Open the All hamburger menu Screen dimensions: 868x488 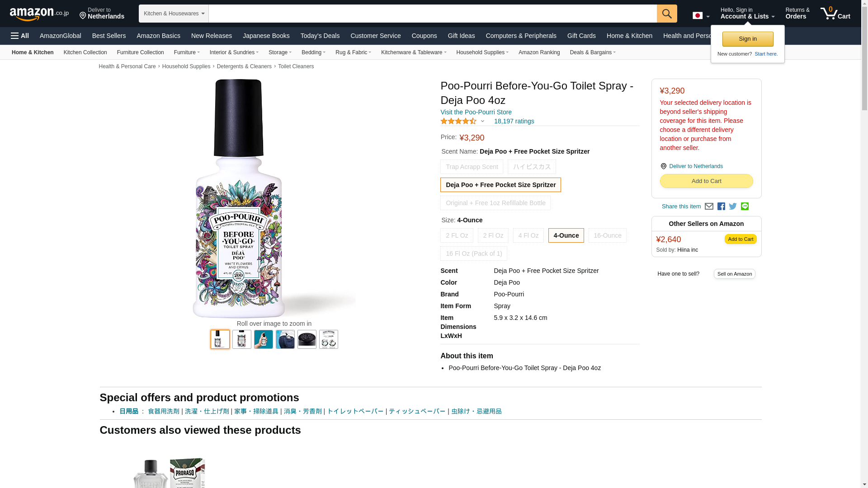pos(20,36)
